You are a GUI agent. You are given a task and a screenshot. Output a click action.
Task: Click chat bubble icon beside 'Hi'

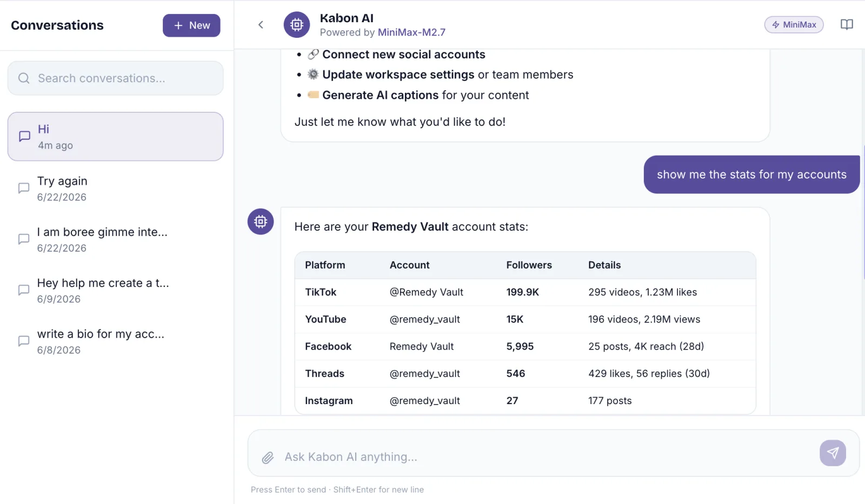(x=24, y=137)
